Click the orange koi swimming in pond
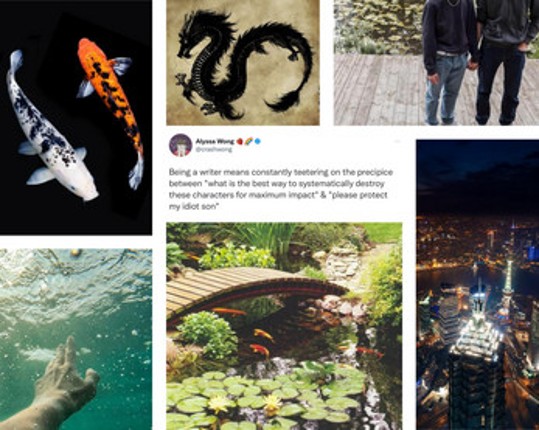539x430 pixels. point(264,334)
